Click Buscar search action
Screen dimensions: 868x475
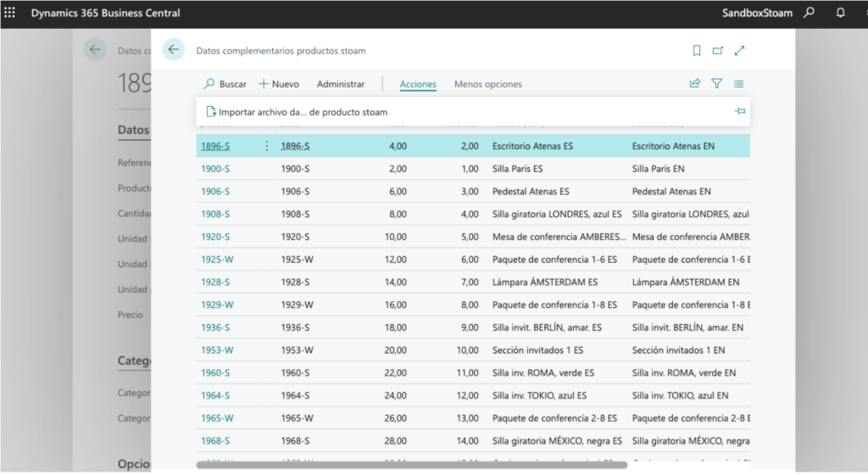[x=225, y=84]
